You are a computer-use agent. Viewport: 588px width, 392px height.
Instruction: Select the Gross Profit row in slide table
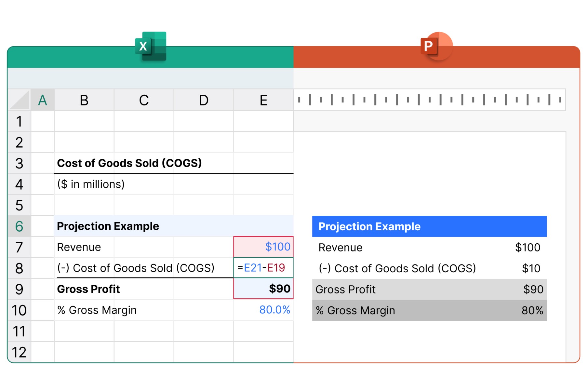click(x=429, y=289)
